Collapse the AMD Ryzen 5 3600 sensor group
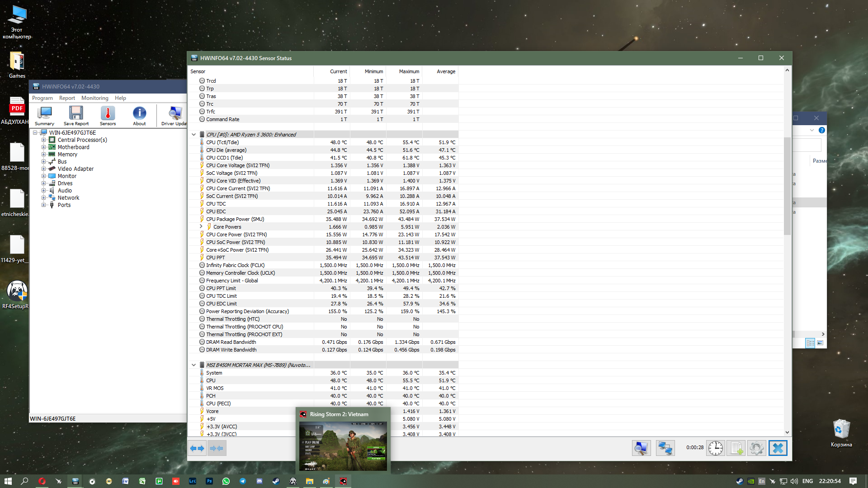The height and width of the screenshot is (488, 868). click(193, 135)
